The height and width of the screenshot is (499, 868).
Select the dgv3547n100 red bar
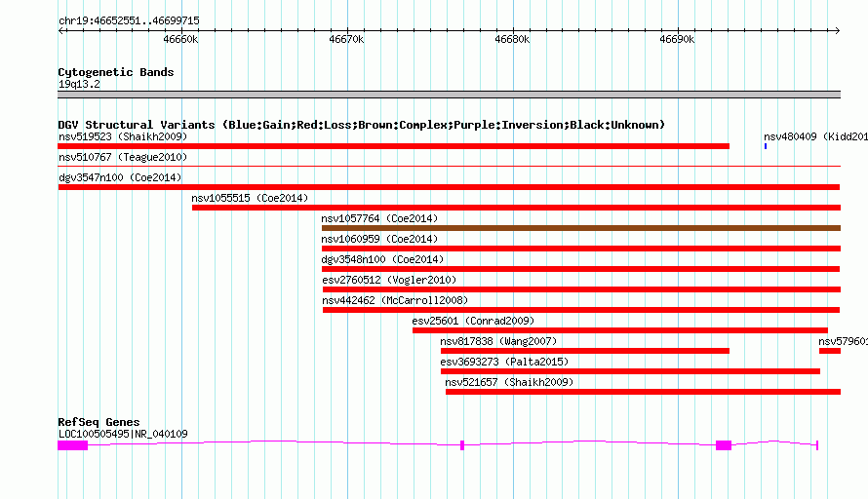[449, 187]
